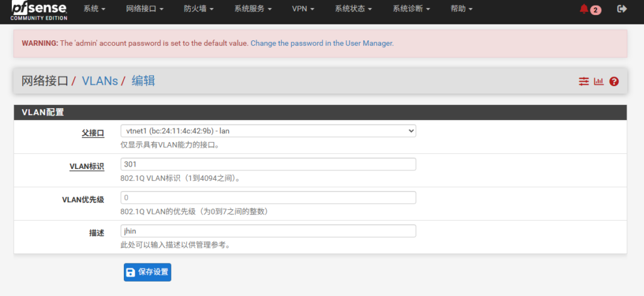Click the 描述 field containing jhin
This screenshot has height=296, width=644.
point(268,231)
